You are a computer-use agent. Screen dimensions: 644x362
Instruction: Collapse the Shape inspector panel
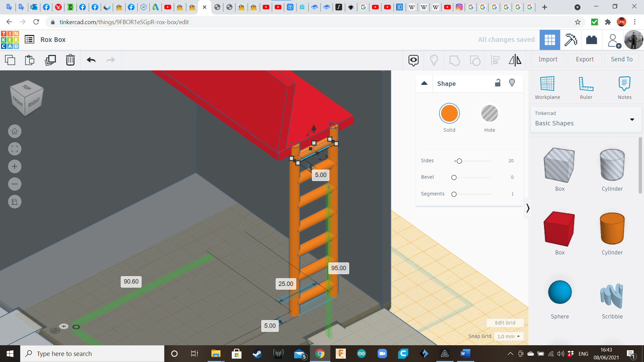(424, 83)
